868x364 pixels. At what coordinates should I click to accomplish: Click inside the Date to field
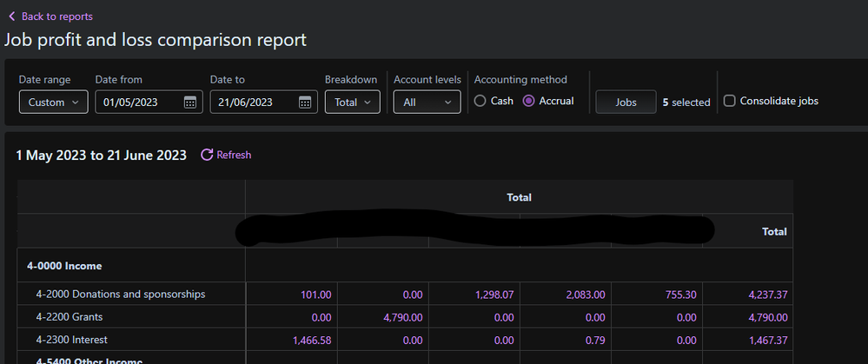254,103
